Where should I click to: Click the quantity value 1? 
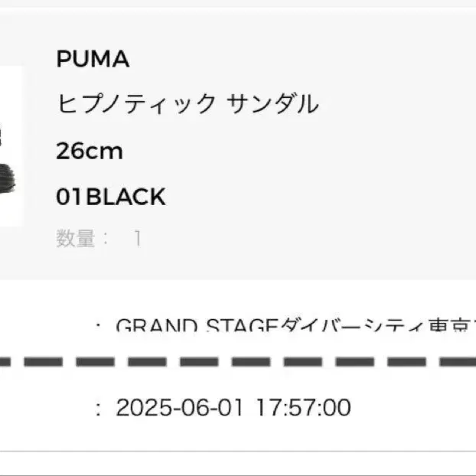(x=138, y=239)
